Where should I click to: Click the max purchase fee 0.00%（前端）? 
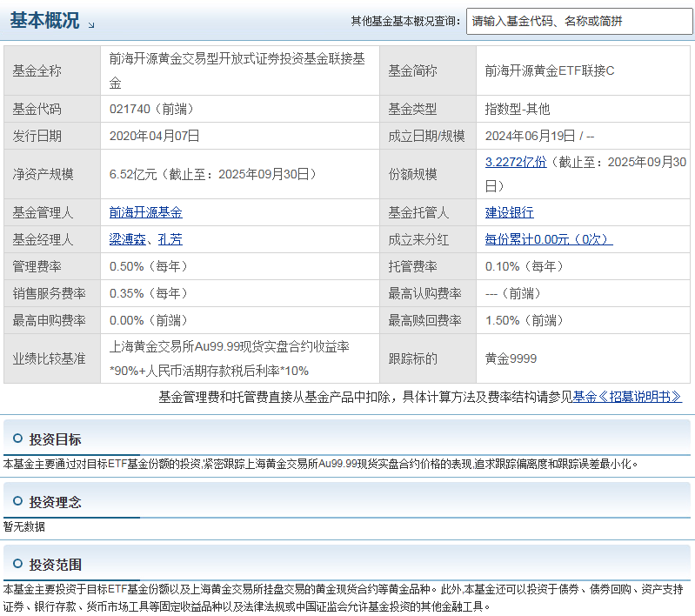149,321
